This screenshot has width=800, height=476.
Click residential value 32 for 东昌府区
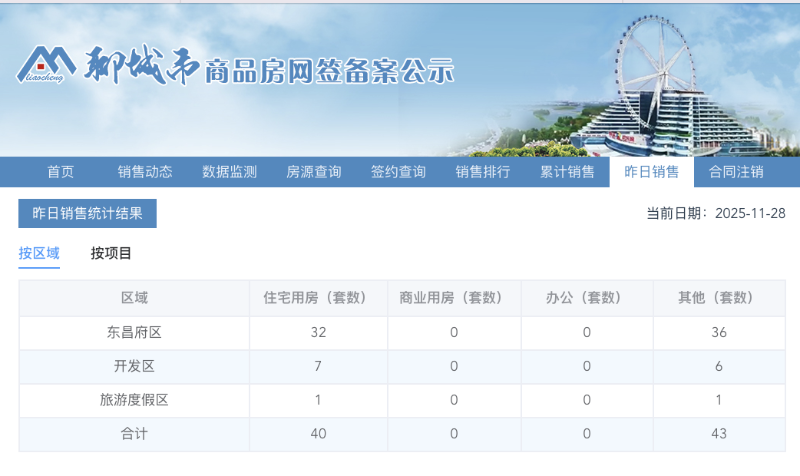pos(318,333)
